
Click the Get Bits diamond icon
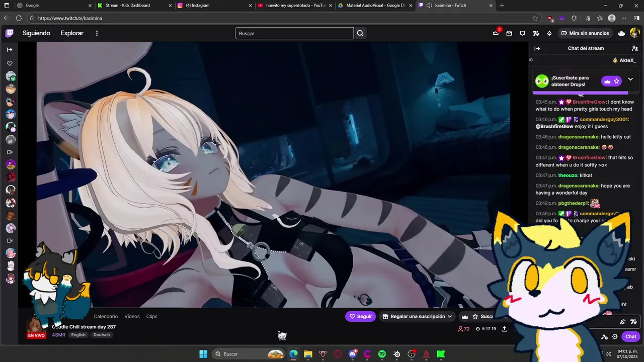549,33
